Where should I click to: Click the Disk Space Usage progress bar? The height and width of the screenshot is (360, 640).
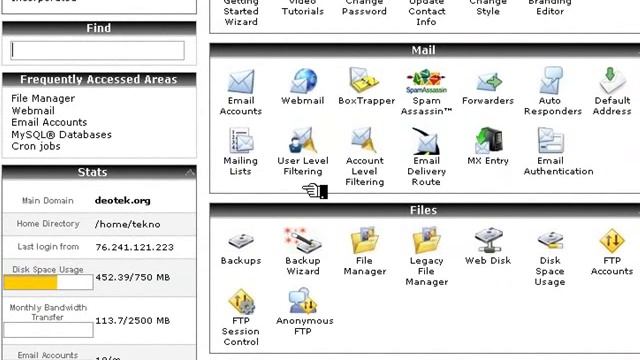48,282
